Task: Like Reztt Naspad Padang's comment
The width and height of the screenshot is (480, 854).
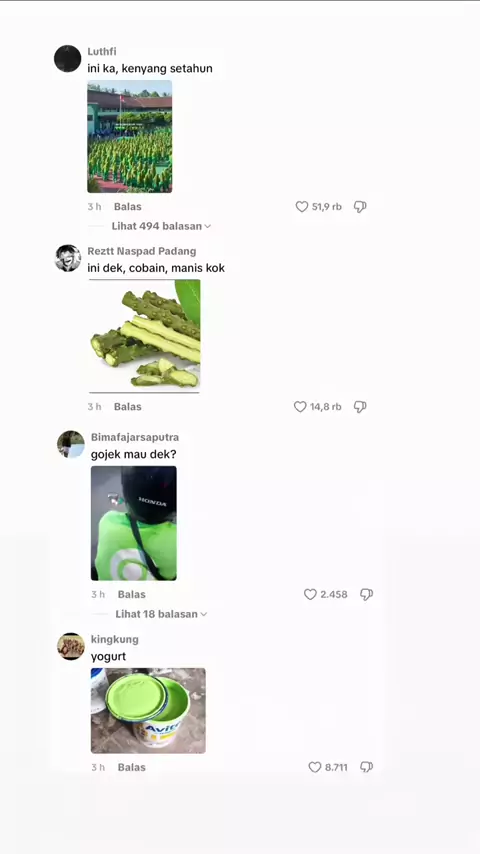Action: [300, 406]
